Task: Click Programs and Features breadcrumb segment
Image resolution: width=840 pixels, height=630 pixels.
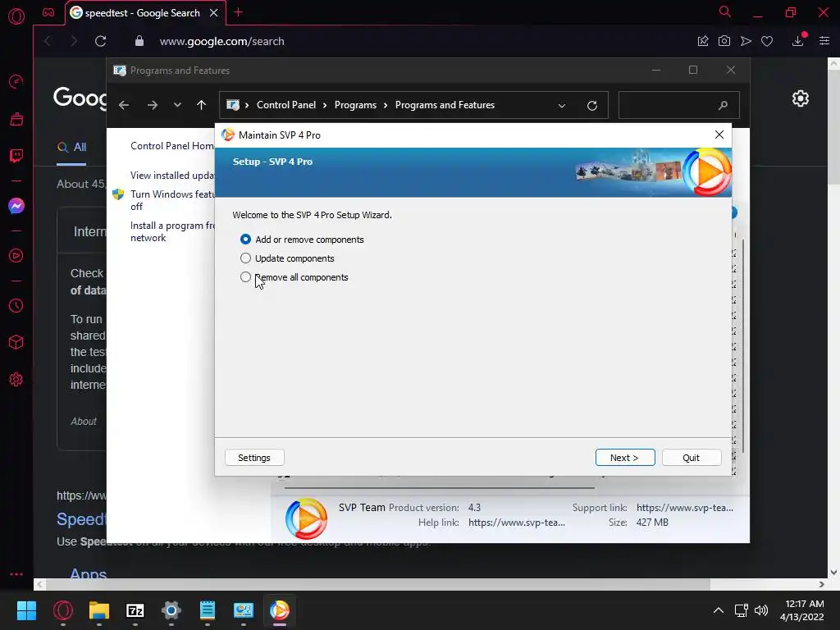Action: click(445, 105)
